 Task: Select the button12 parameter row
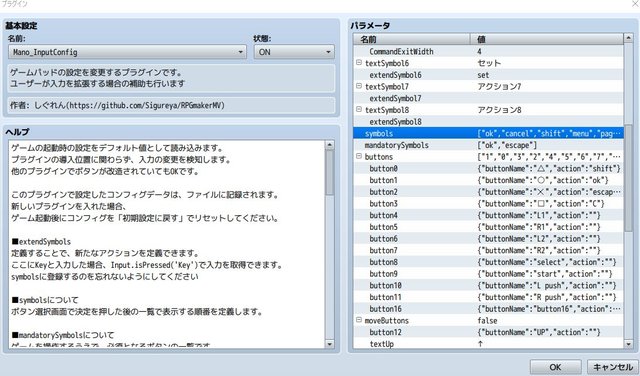tap(489, 332)
